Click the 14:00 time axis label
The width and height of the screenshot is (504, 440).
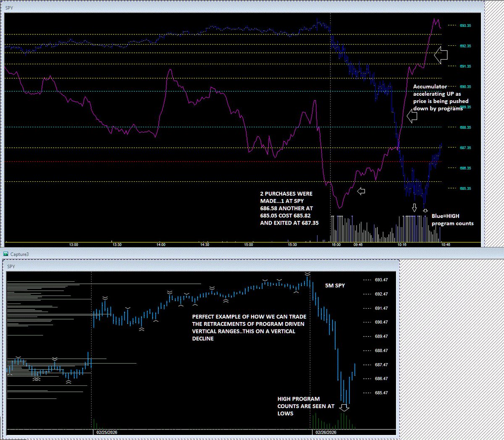tap(161, 244)
